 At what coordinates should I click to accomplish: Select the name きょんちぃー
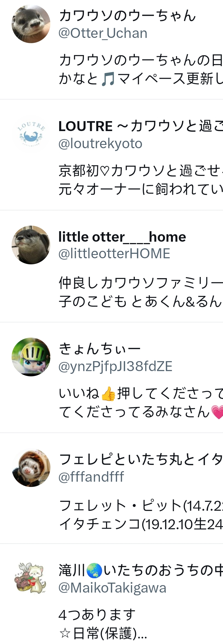pyautogui.click(x=100, y=348)
